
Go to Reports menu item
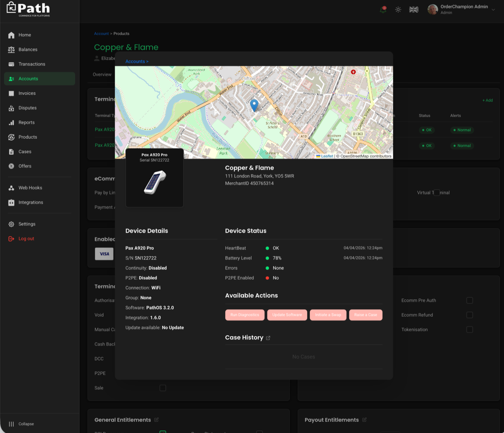(26, 123)
